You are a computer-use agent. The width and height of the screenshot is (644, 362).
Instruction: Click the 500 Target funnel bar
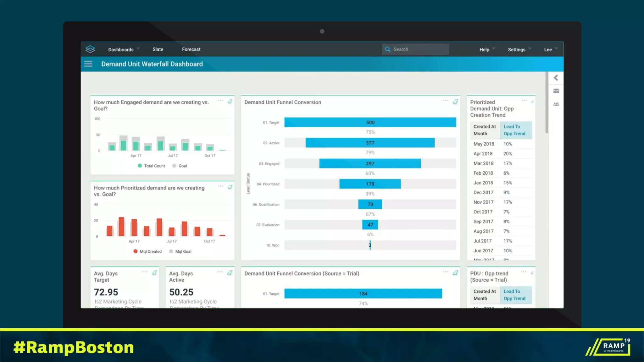click(x=370, y=122)
